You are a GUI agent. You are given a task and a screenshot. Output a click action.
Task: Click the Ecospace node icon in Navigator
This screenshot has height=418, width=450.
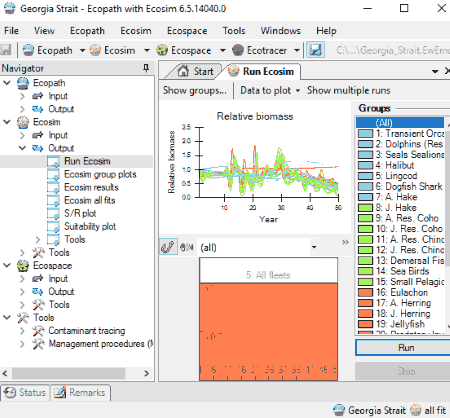point(23,266)
